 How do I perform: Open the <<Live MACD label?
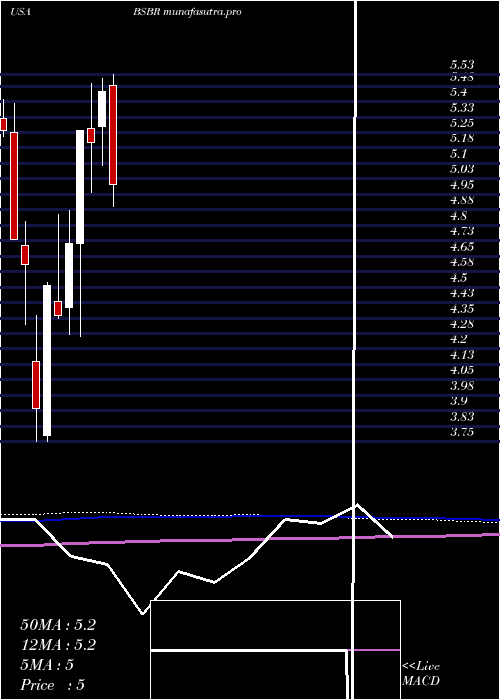pyautogui.click(x=421, y=674)
